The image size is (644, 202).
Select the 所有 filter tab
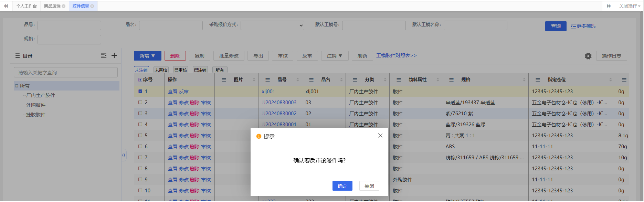[x=220, y=70]
